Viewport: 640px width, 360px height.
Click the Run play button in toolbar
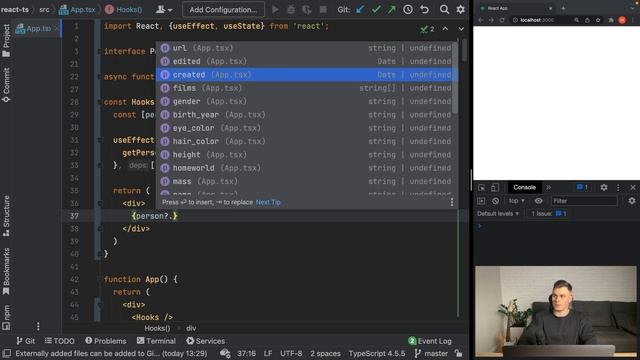click(275, 9)
